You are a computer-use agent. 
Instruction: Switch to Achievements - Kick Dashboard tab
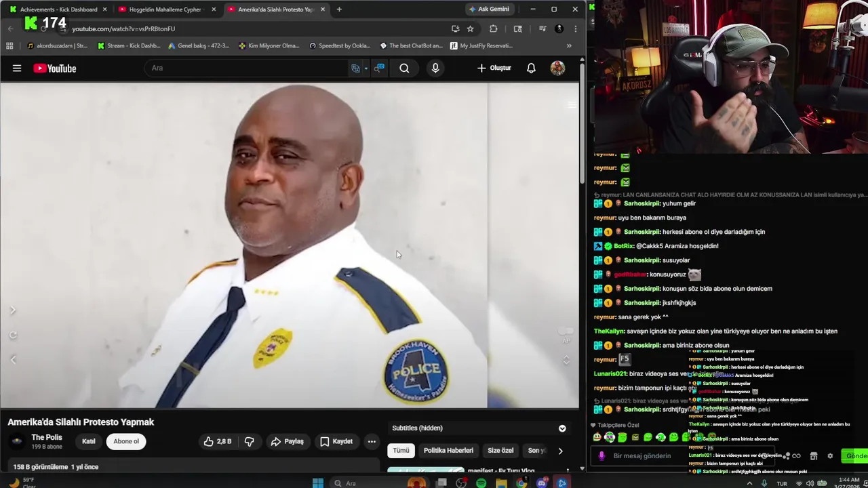58,9
